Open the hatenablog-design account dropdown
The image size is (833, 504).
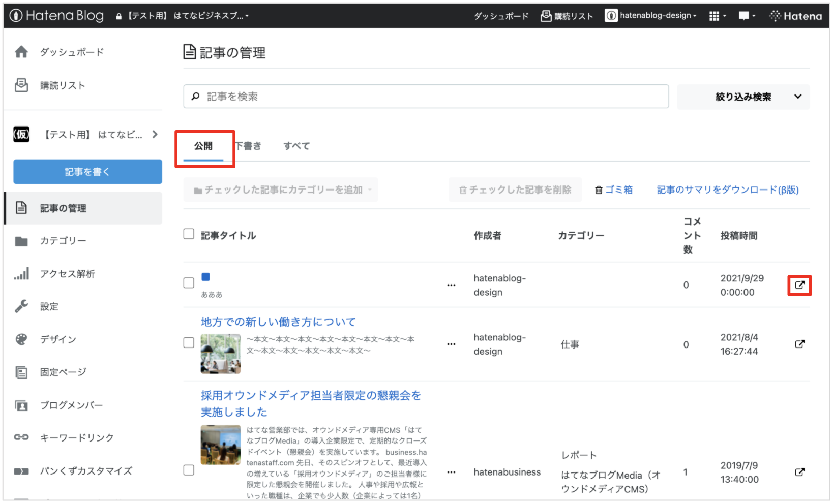pyautogui.click(x=651, y=15)
